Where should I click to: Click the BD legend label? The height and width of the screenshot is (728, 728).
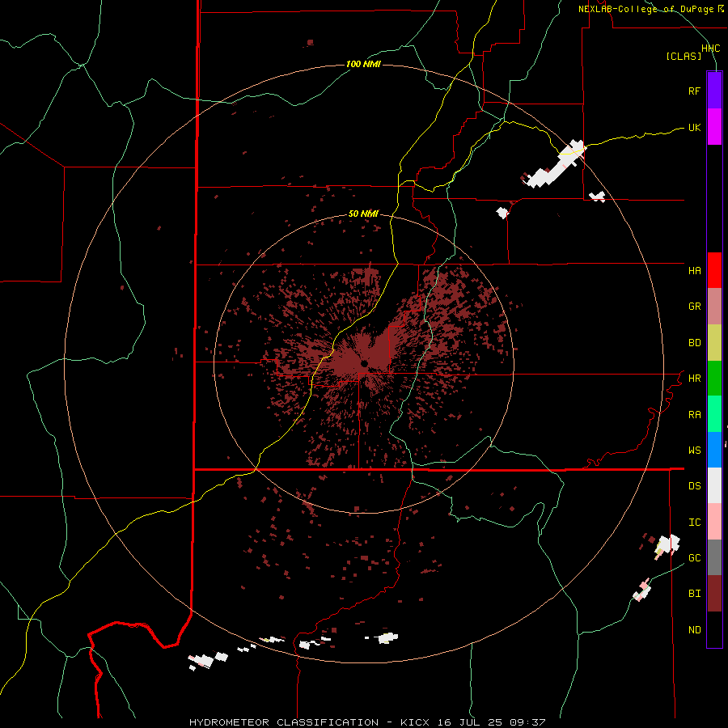pyautogui.click(x=694, y=343)
